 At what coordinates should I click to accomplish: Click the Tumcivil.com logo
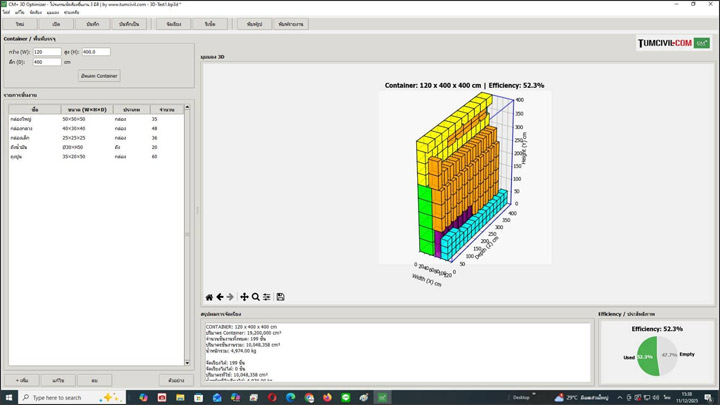pyautogui.click(x=673, y=43)
